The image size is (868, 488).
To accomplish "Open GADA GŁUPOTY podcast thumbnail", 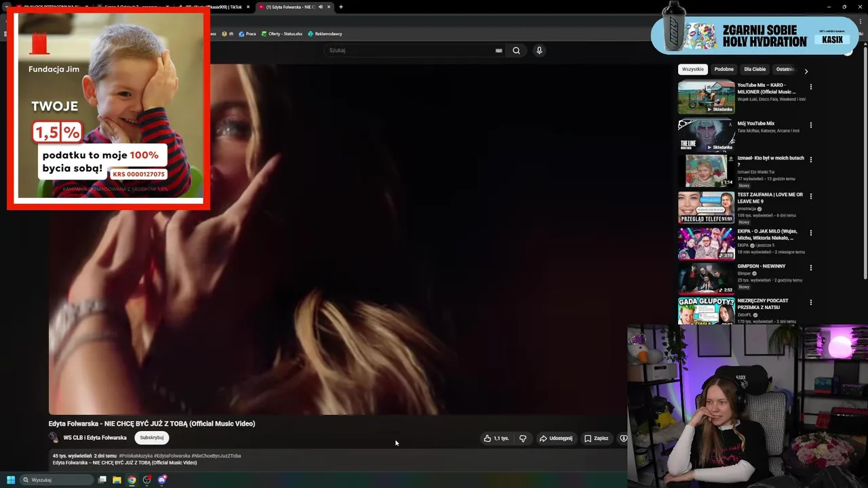I will 706,311.
